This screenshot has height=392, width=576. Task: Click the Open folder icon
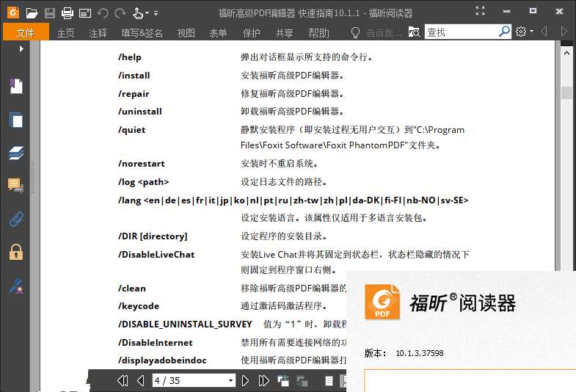[32, 12]
